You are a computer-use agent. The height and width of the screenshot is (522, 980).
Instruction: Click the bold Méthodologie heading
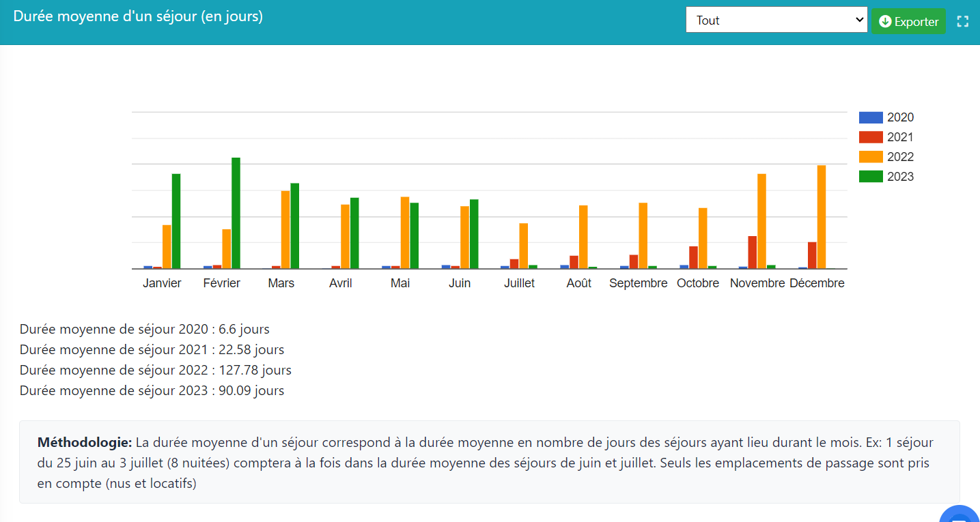(x=84, y=442)
